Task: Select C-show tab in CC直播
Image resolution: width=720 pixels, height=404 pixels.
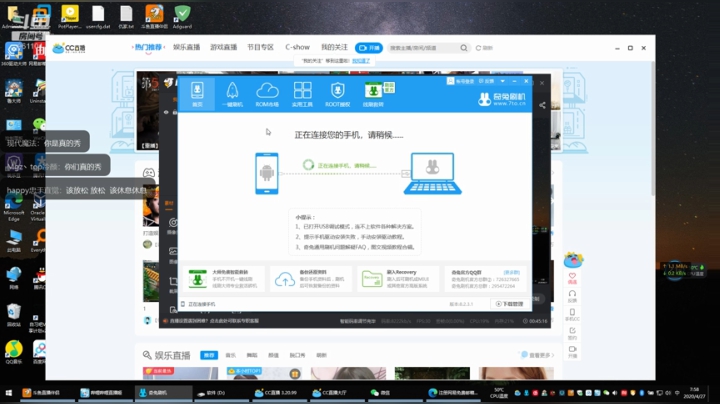Action: pos(298,47)
